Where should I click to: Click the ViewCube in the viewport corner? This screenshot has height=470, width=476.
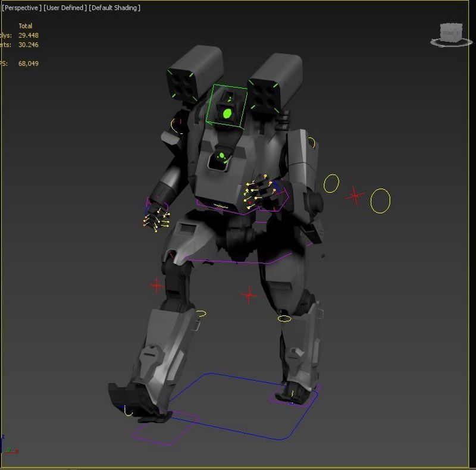tap(450, 32)
